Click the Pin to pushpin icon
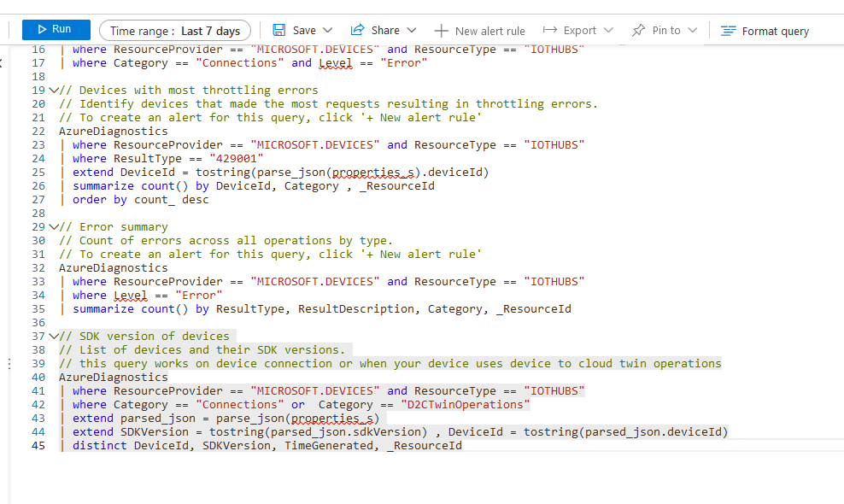This screenshot has width=844, height=504. (x=638, y=30)
